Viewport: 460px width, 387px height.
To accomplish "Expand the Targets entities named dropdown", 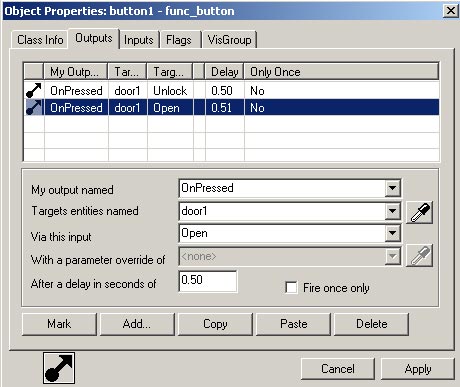I will click(x=392, y=211).
